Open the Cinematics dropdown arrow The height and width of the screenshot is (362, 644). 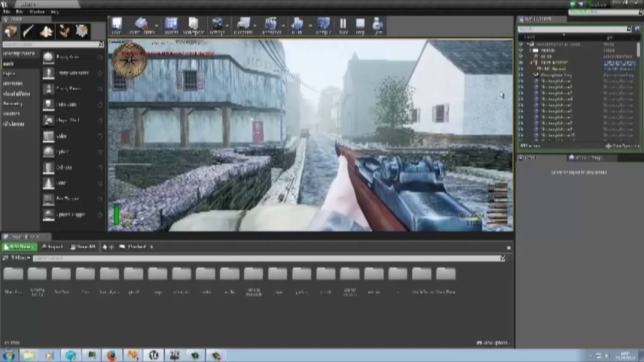point(284,25)
